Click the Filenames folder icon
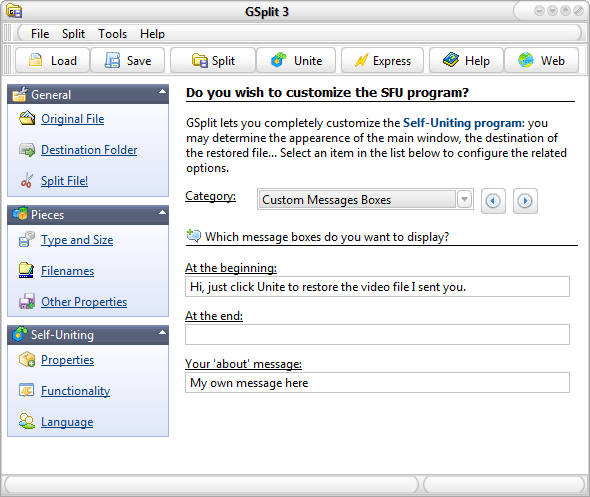 point(27,270)
